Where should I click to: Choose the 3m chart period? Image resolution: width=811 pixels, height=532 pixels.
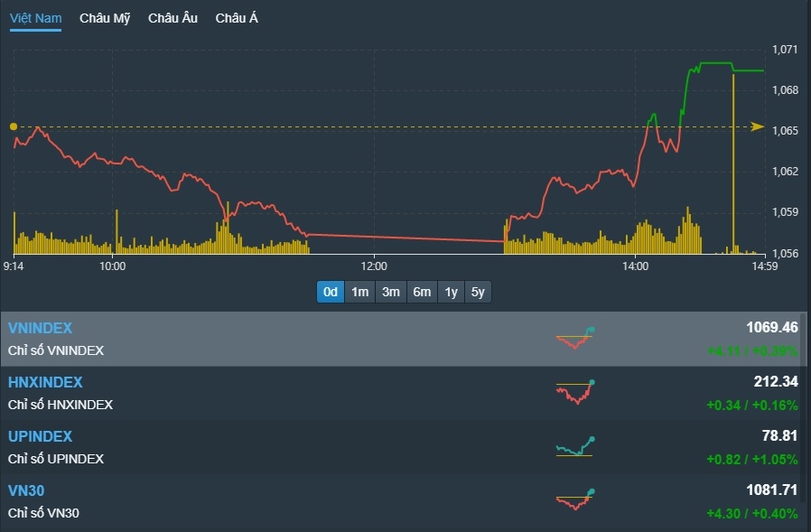391,292
